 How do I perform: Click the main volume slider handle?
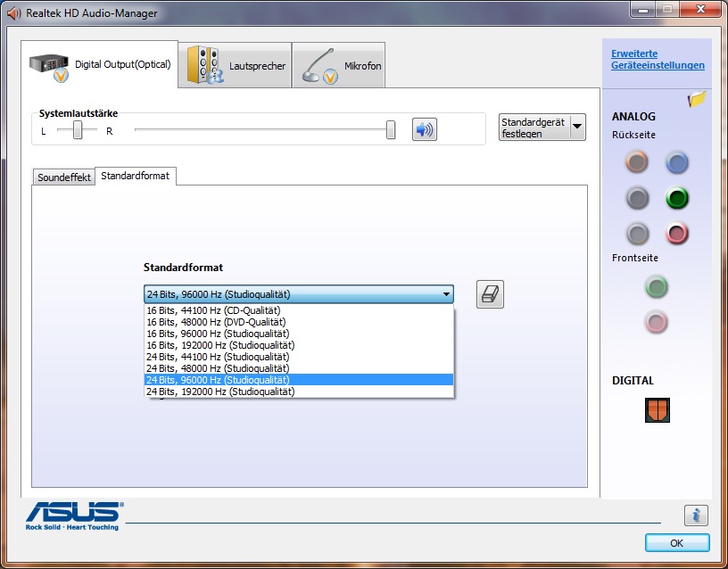point(391,130)
